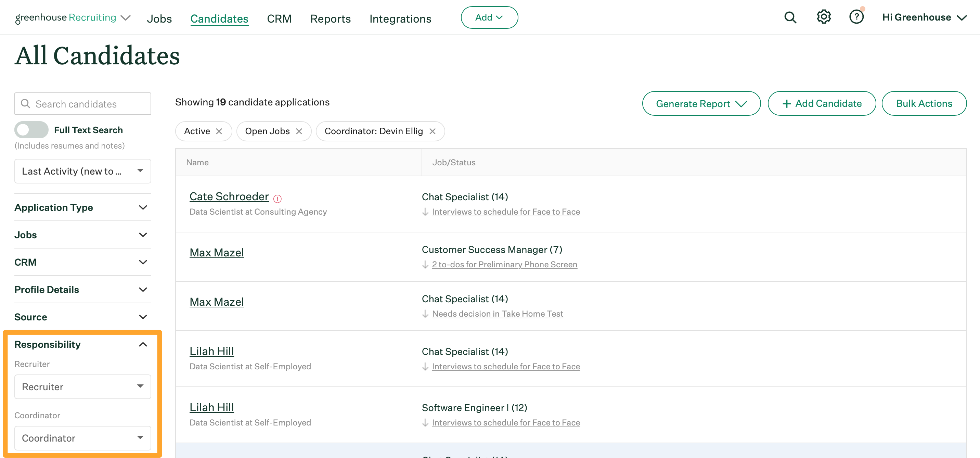Viewport: 980px width, 458px height.
Task: Click 'Customer Success Manager (7)' job text
Action: click(492, 250)
